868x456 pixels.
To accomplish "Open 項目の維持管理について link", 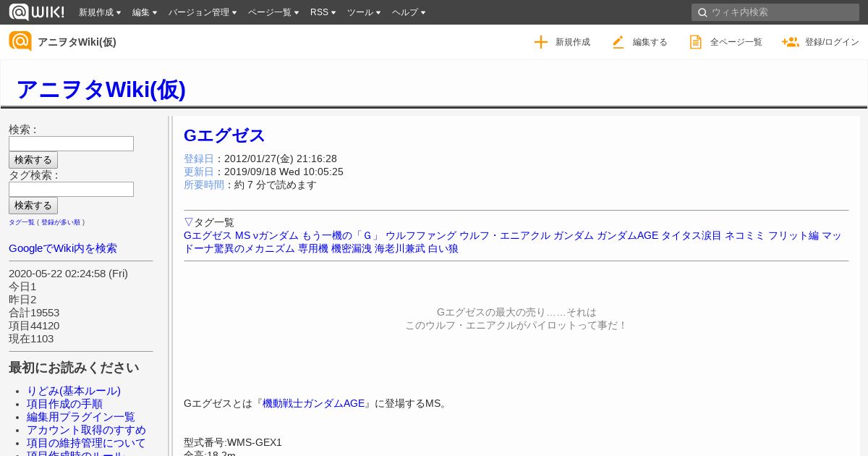I will (86, 443).
